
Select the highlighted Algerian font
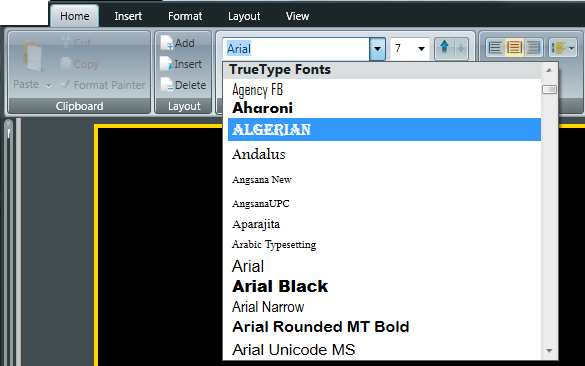384,129
